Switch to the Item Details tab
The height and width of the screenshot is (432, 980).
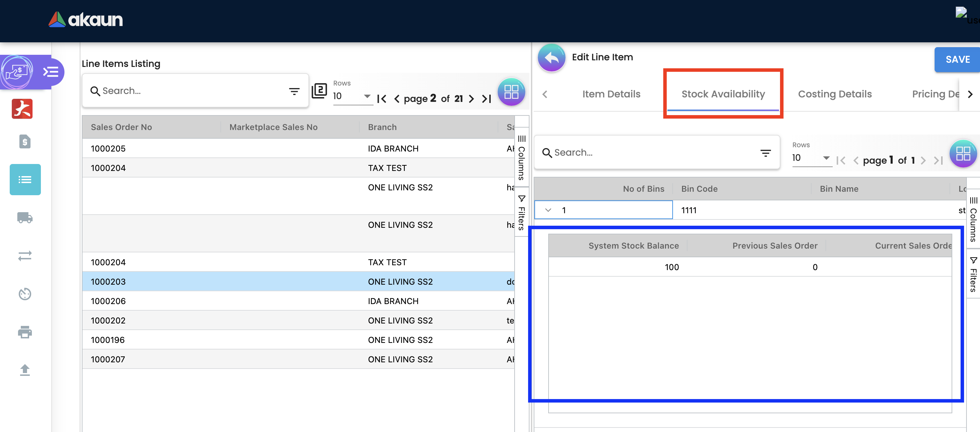(x=611, y=94)
